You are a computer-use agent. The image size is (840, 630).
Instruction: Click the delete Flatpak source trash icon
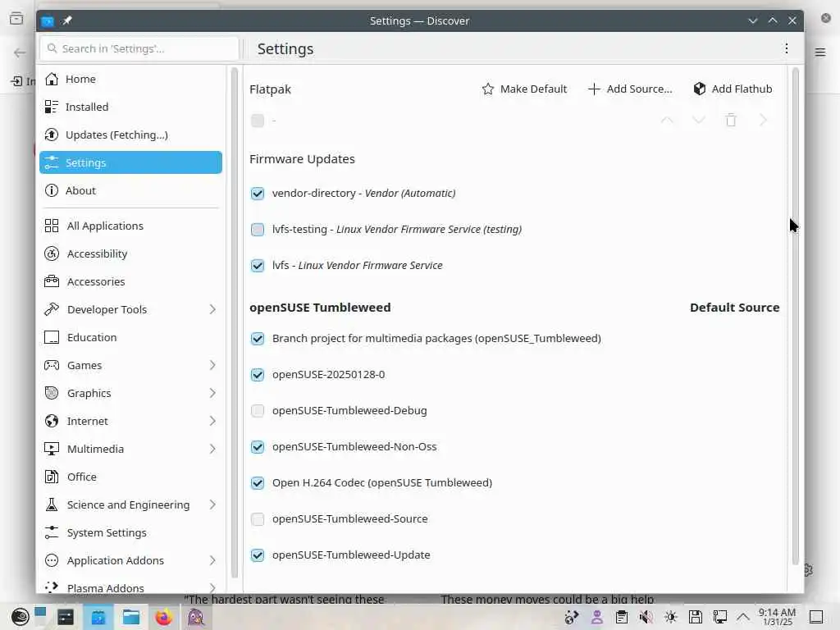click(731, 120)
